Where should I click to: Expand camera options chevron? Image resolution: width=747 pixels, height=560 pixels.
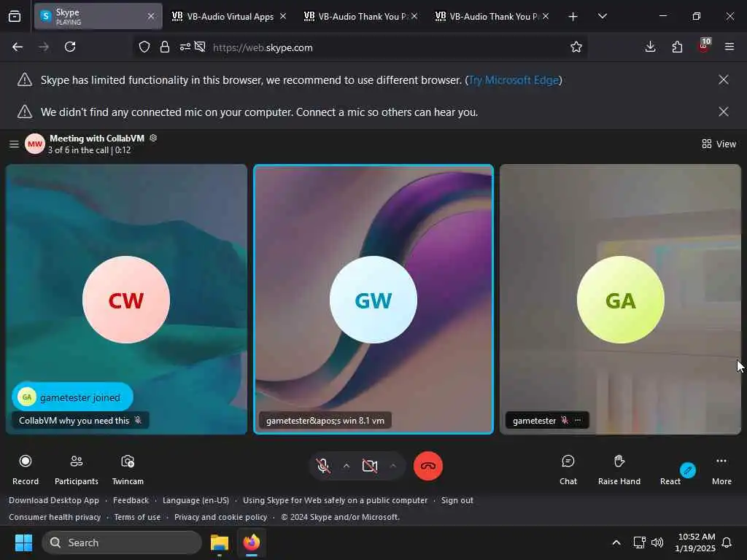click(x=393, y=466)
